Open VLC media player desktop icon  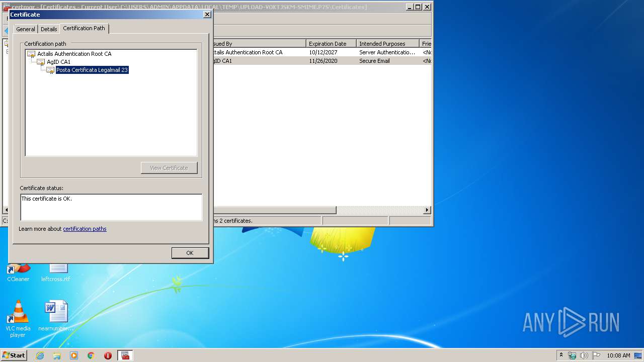click(18, 319)
